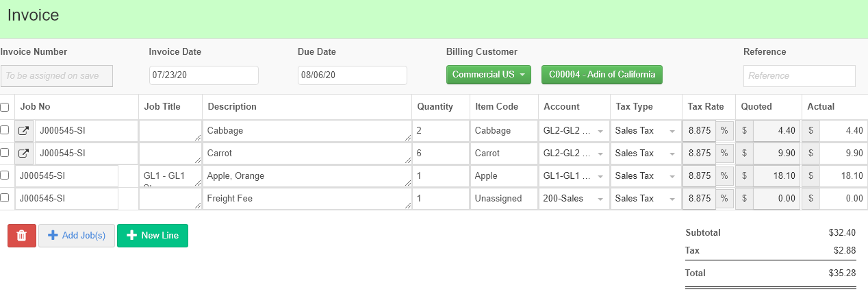Click the Quantity column header

[x=435, y=107]
